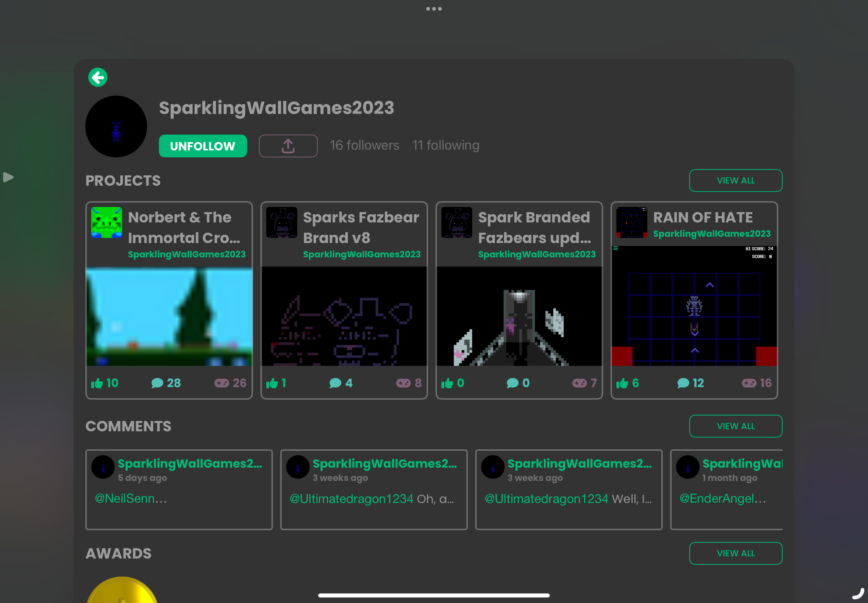The image size is (868, 603).
Task: View all awards
Action: click(x=735, y=553)
